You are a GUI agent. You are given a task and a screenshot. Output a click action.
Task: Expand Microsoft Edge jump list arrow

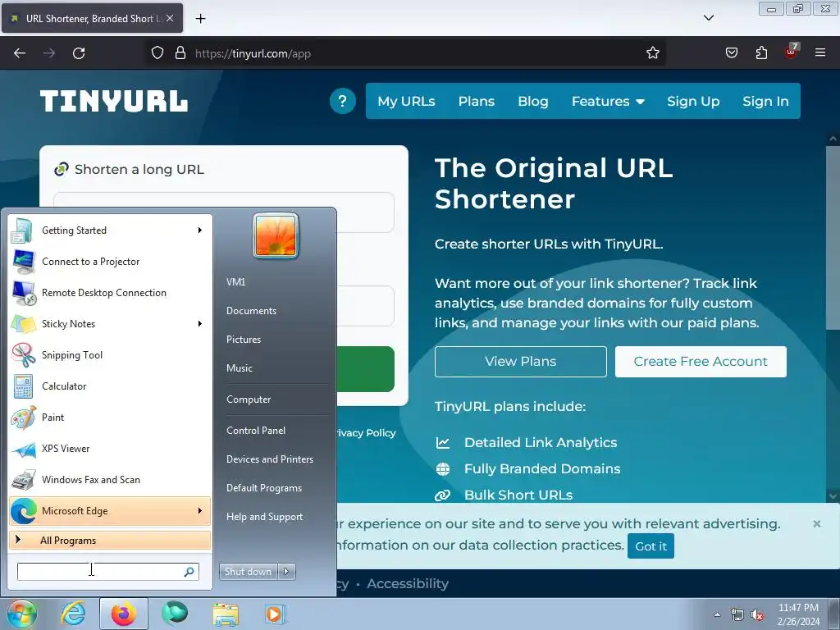200,511
